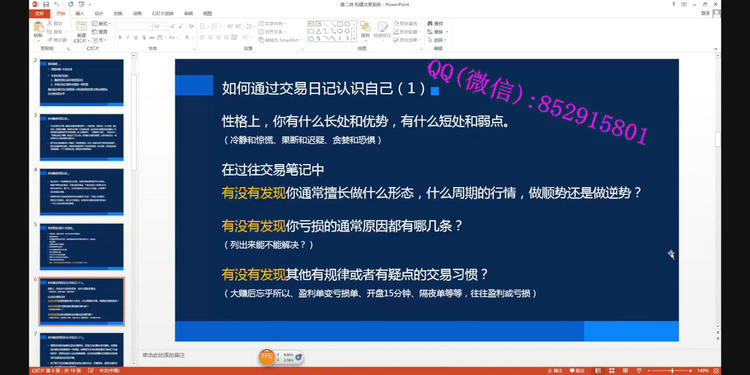Screen dimensions: 750x375
Task: Click the notes placeholder below the slide
Action: (163, 355)
